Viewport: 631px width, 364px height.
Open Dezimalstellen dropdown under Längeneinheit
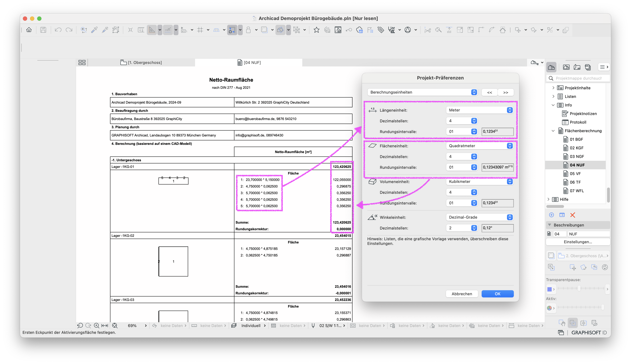462,121
